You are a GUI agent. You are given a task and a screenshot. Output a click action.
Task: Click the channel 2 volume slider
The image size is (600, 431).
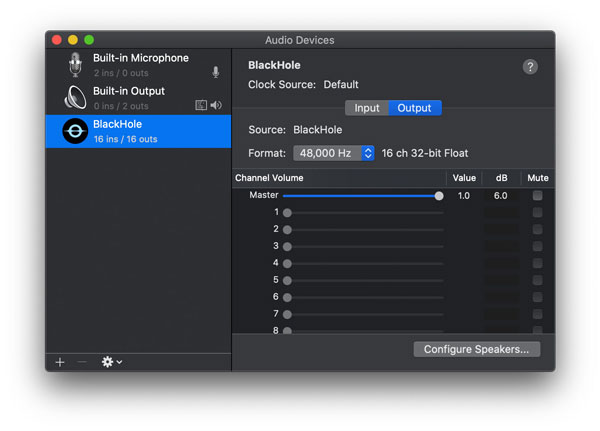(x=363, y=230)
